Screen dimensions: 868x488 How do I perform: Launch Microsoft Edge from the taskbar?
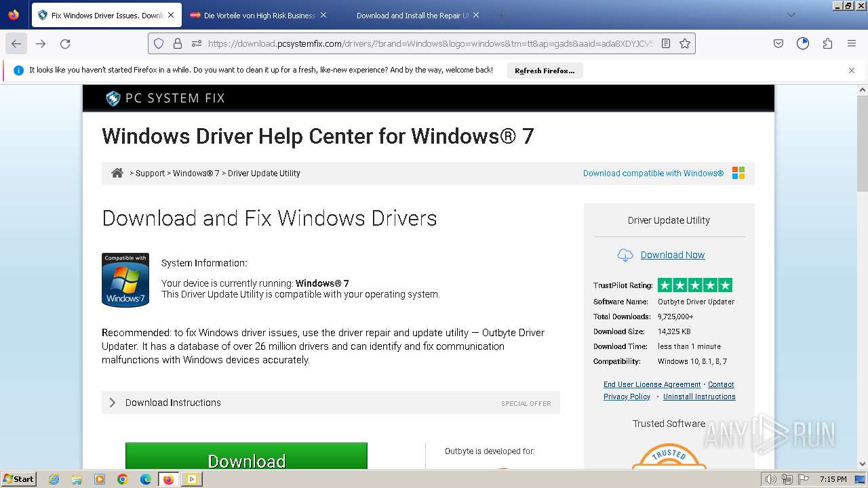(146, 479)
